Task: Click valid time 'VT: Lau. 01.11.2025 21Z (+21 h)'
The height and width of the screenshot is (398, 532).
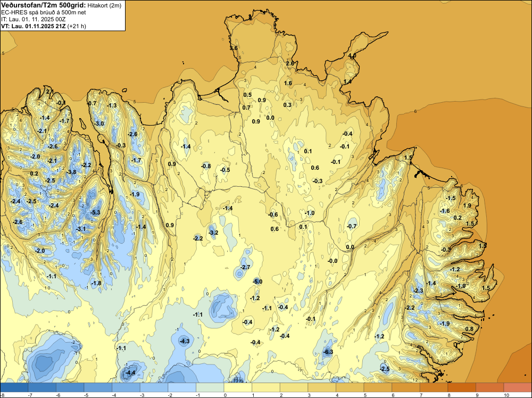Action: pos(44,26)
